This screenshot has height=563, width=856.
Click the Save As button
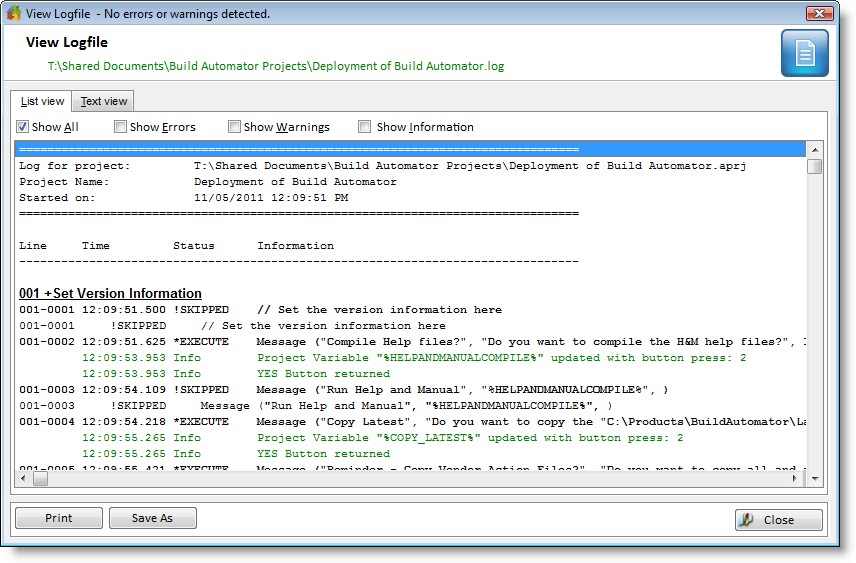(152, 518)
